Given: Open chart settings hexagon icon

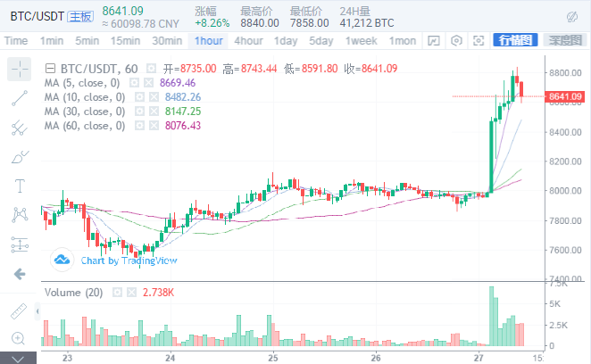Looking at the screenshot, I should click(x=456, y=40).
